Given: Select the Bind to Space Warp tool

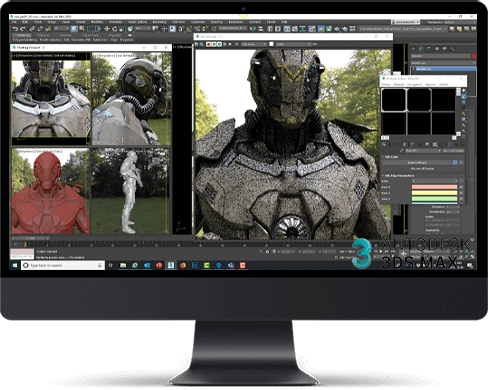Looking at the screenshot, I should 48,29.
